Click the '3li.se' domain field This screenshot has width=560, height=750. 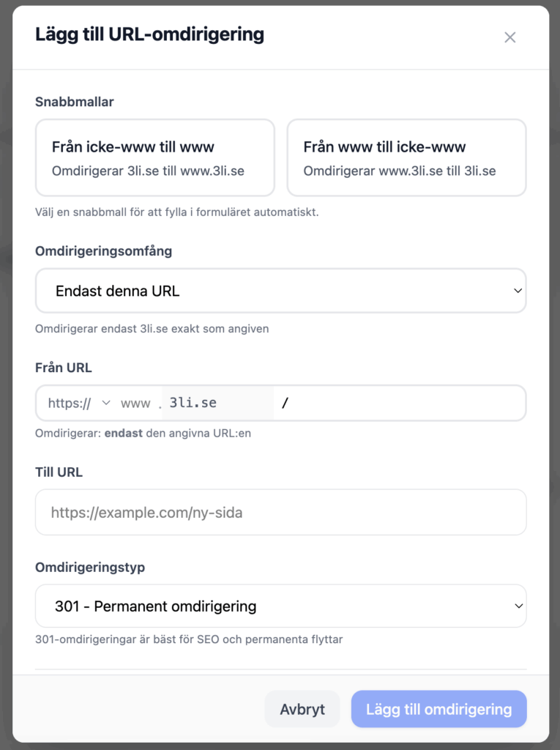click(x=217, y=403)
